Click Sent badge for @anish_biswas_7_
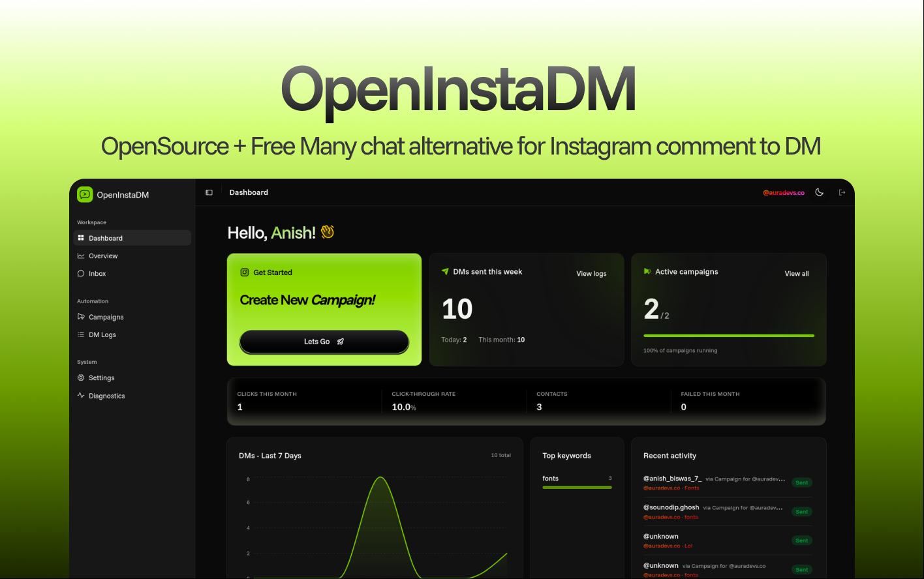This screenshot has width=924, height=579. pyautogui.click(x=802, y=482)
